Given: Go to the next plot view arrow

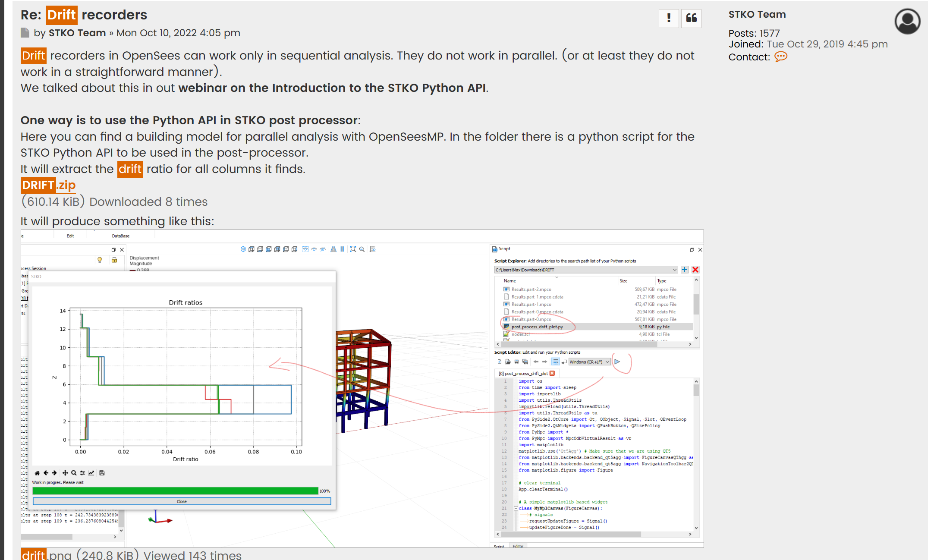Looking at the screenshot, I should [54, 473].
